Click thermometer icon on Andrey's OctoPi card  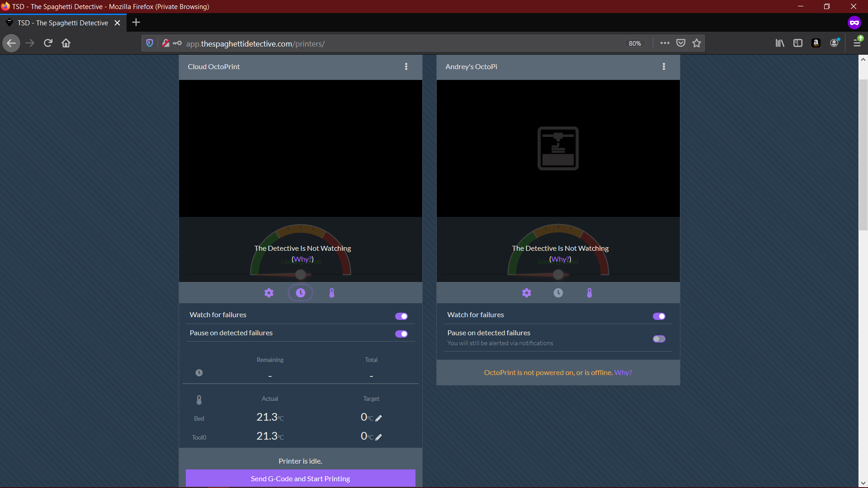pos(590,293)
